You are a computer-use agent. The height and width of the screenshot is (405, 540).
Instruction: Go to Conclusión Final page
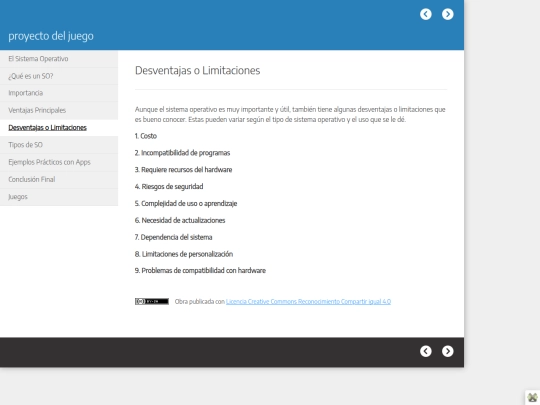59,179
